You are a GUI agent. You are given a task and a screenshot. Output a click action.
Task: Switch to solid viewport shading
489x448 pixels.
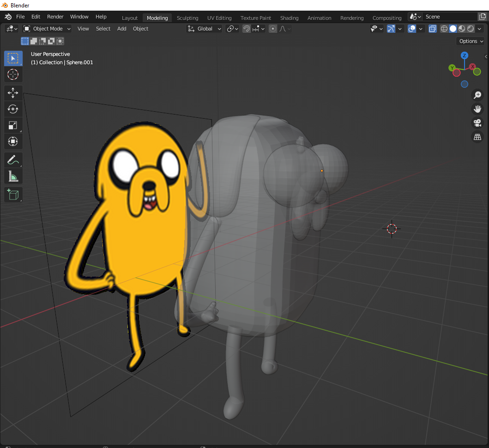click(453, 29)
